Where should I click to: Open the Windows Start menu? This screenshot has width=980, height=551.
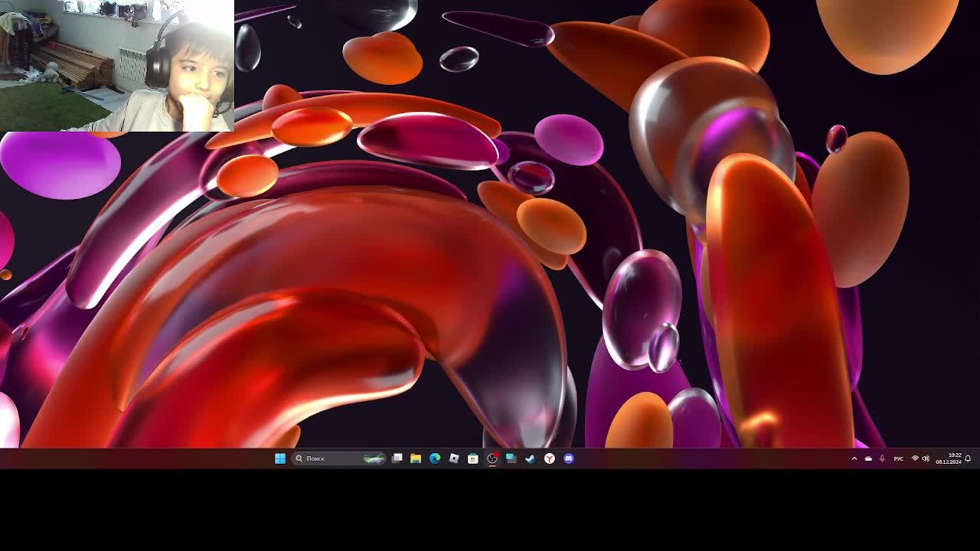(x=280, y=458)
